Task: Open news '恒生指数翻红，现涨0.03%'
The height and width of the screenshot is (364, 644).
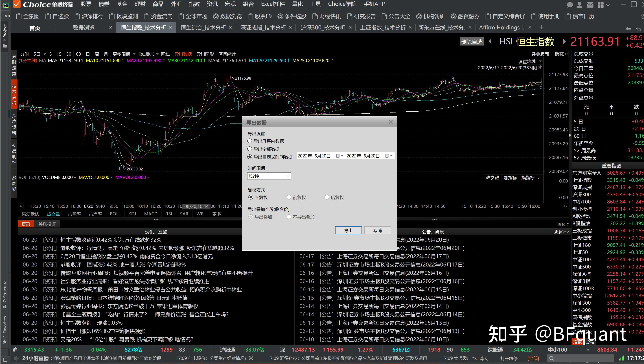Action: click(91, 323)
